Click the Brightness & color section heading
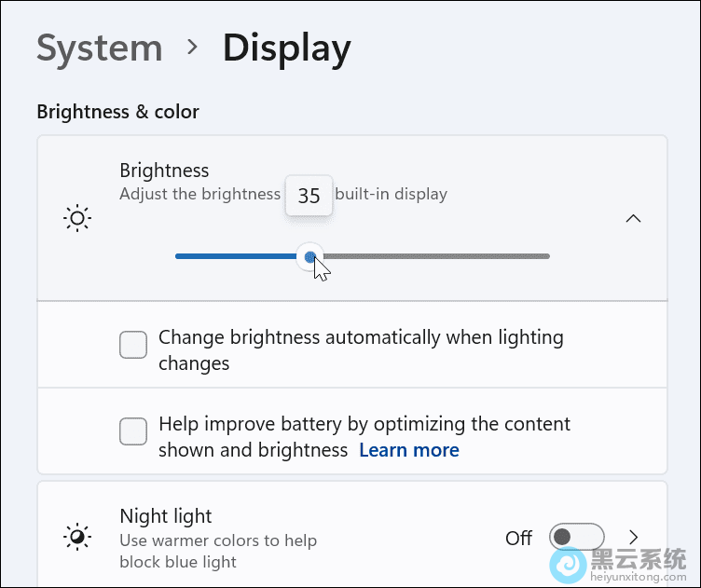701x588 pixels. click(117, 112)
